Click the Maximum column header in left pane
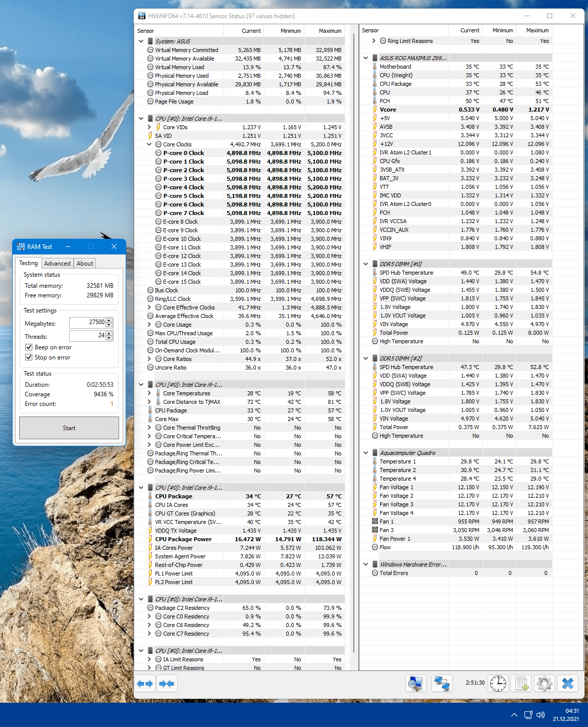 (x=325, y=31)
